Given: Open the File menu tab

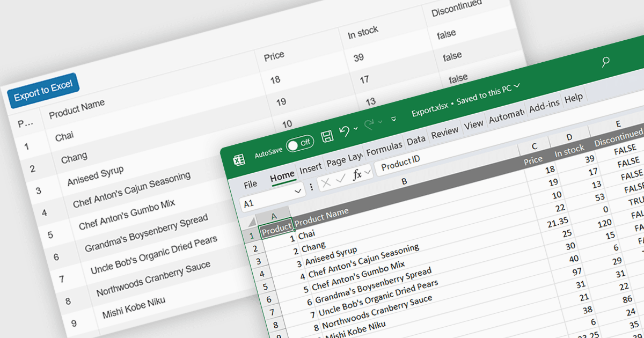Looking at the screenshot, I should click(x=251, y=185).
